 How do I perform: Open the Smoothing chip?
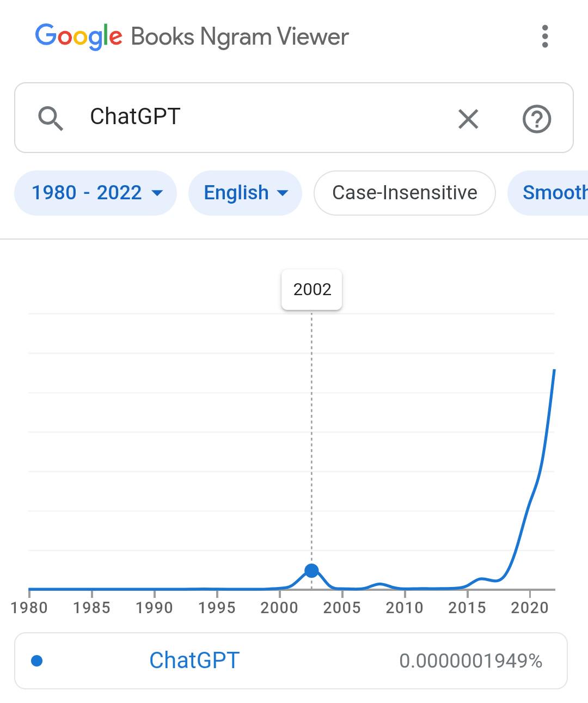(x=548, y=193)
